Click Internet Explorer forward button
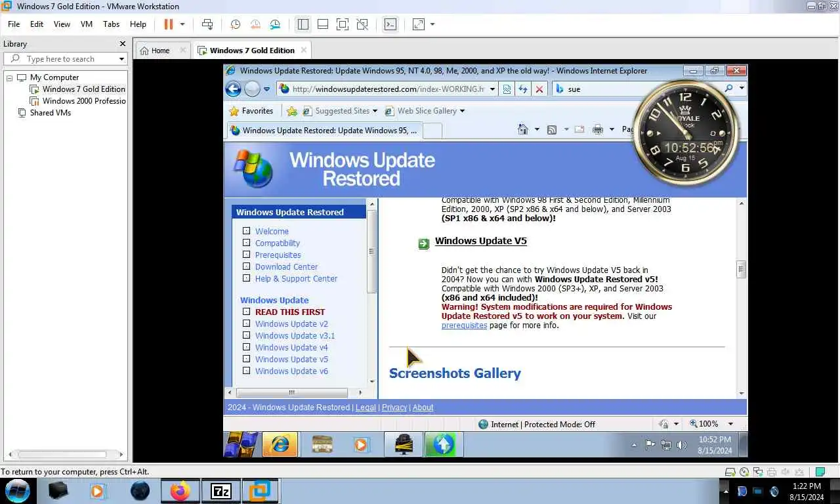The width and height of the screenshot is (840, 504). pyautogui.click(x=252, y=89)
